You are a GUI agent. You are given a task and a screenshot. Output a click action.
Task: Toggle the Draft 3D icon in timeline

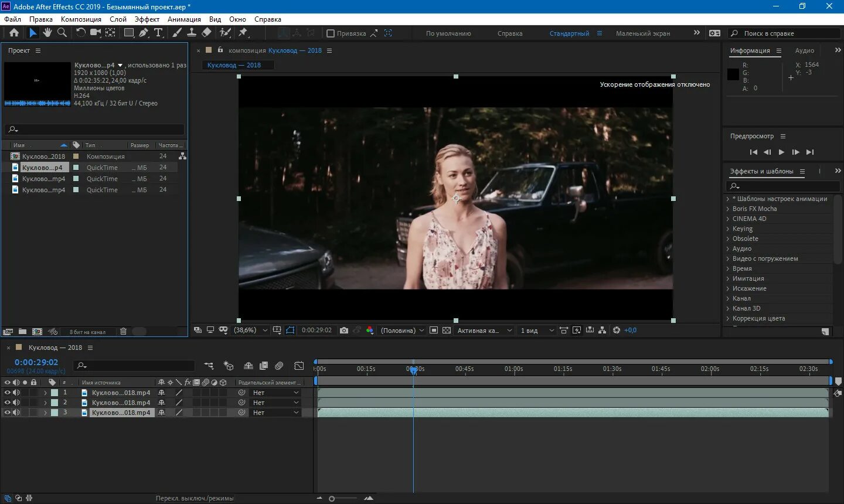[229, 366]
